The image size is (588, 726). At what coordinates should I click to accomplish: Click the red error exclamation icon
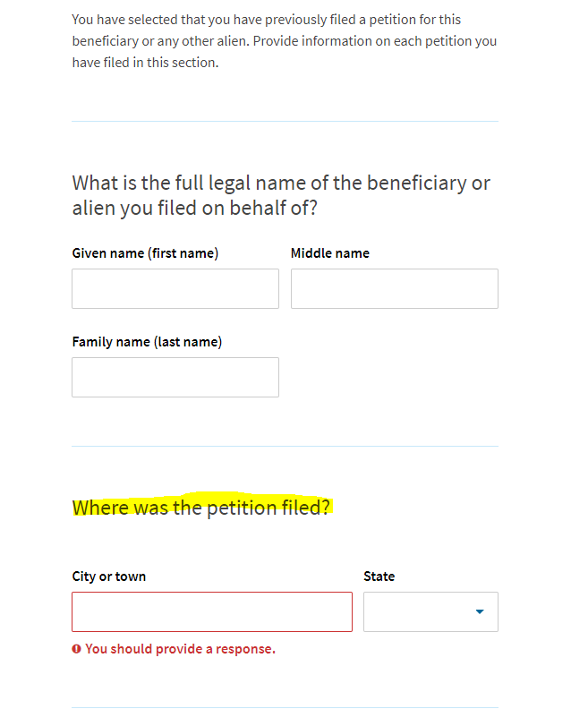pos(76,649)
